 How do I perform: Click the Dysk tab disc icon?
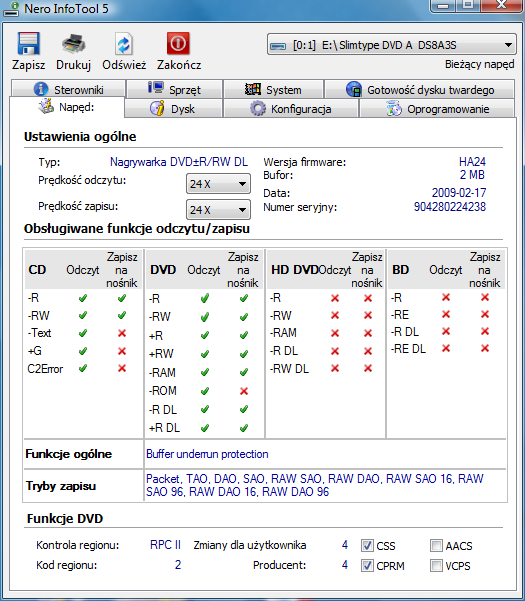point(157,108)
